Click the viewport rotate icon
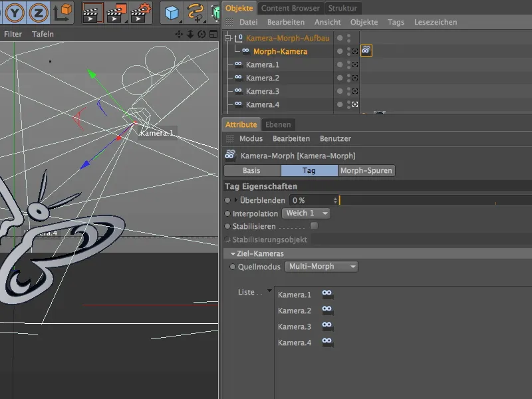This screenshot has width=532, height=399. (x=202, y=35)
